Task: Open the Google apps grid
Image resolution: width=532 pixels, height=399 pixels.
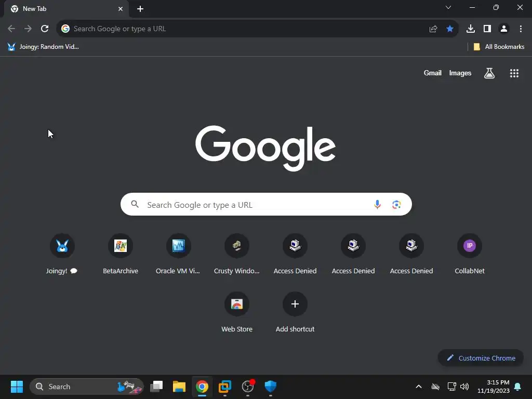Action: pyautogui.click(x=514, y=73)
